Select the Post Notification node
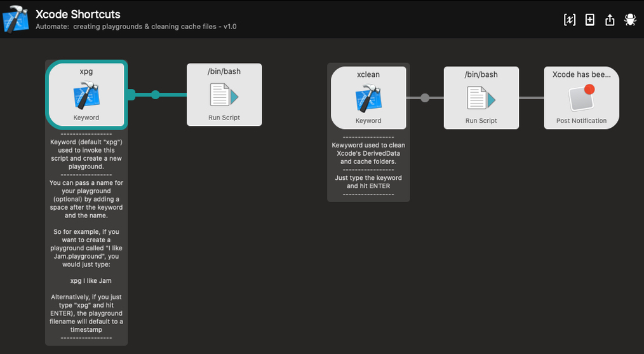The image size is (644, 354). point(581,98)
